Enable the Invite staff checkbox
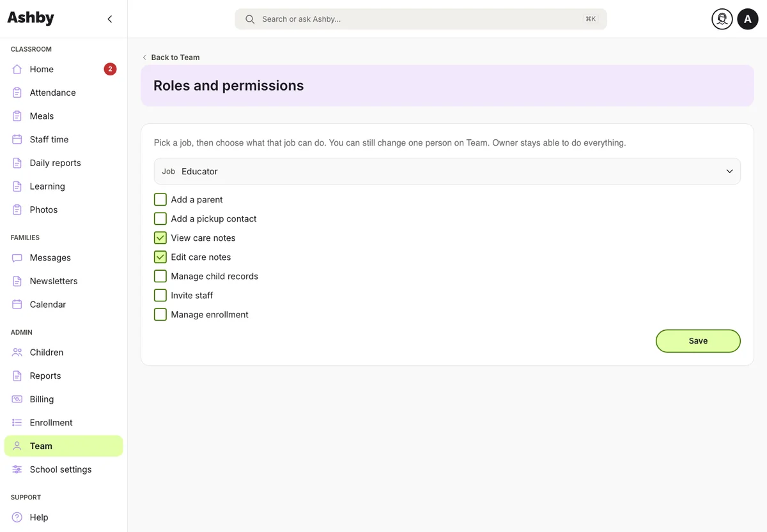The image size is (767, 532). pos(160,295)
